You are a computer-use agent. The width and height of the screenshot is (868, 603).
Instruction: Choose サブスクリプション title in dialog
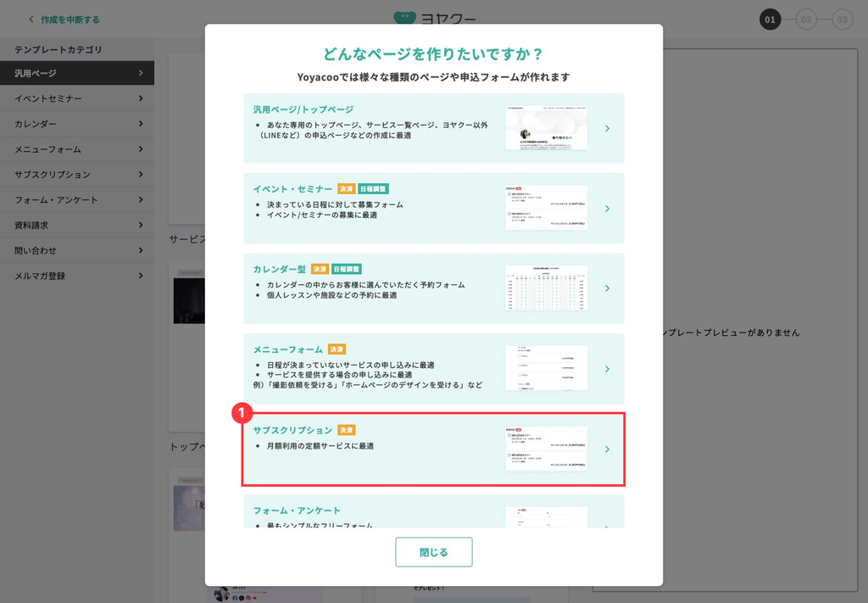coord(292,430)
